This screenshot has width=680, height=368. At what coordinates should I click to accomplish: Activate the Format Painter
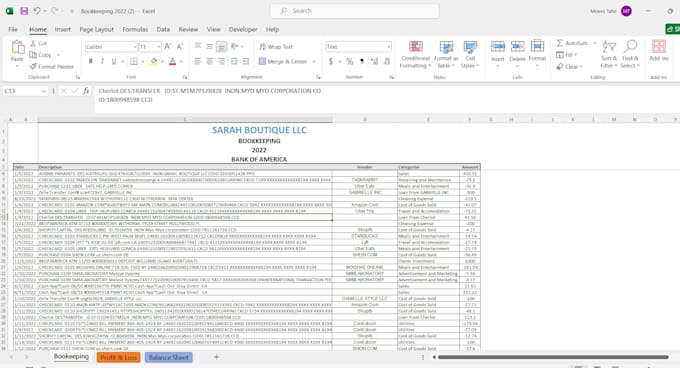tap(52, 67)
